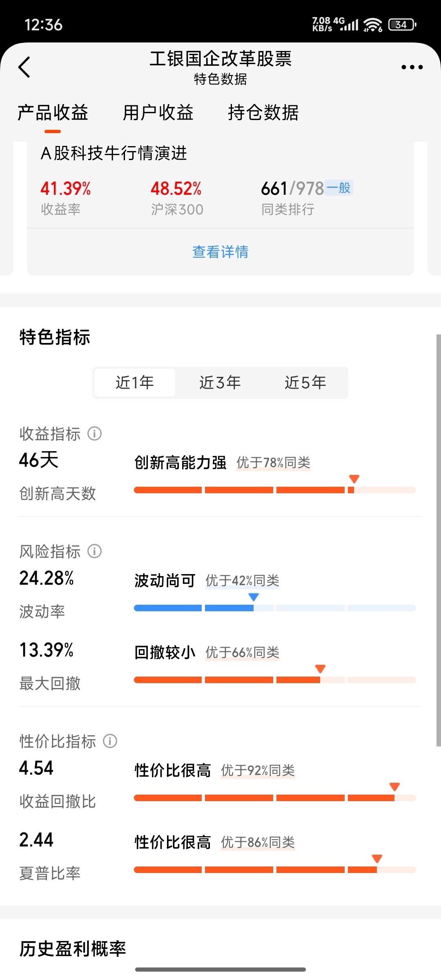The height and width of the screenshot is (980, 441).
Task: Tap the orange marker on 创新高天数 bar
Action: point(354,479)
